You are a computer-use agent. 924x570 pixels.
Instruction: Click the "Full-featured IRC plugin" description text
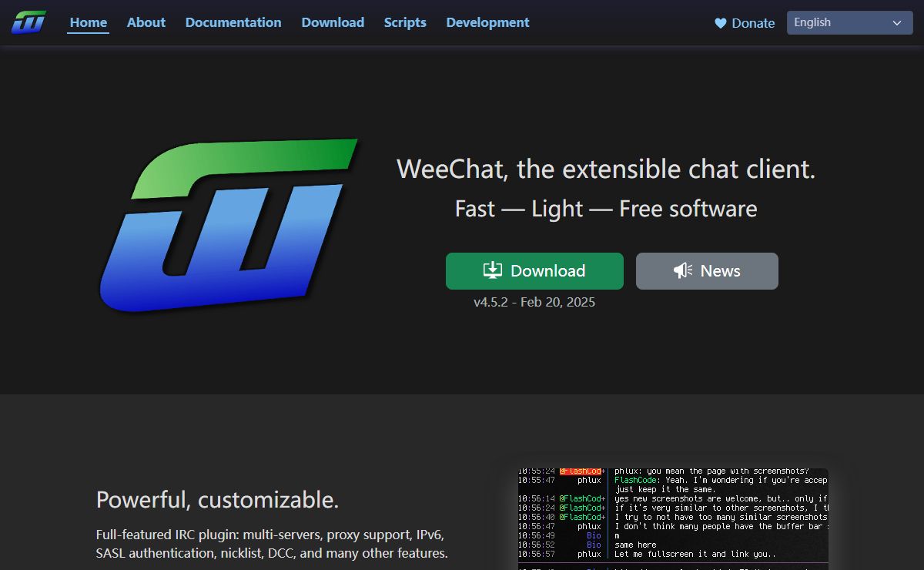click(272, 544)
